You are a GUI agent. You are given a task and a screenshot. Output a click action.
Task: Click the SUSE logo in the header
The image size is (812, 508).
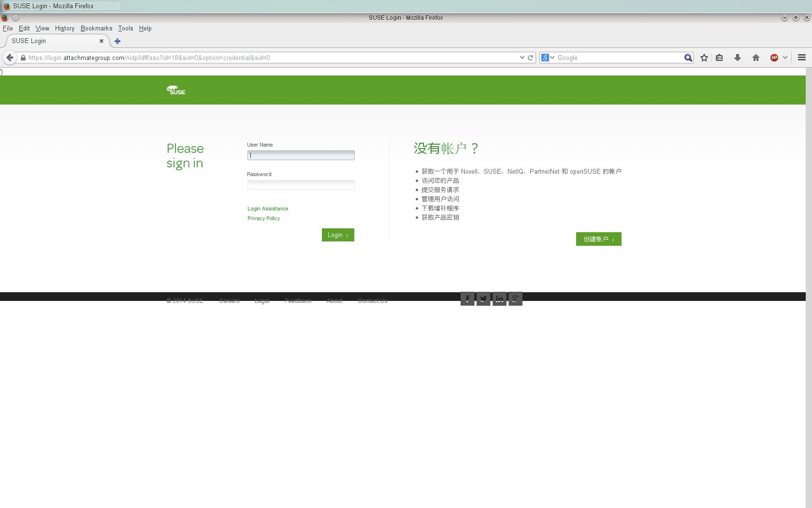tap(176, 90)
